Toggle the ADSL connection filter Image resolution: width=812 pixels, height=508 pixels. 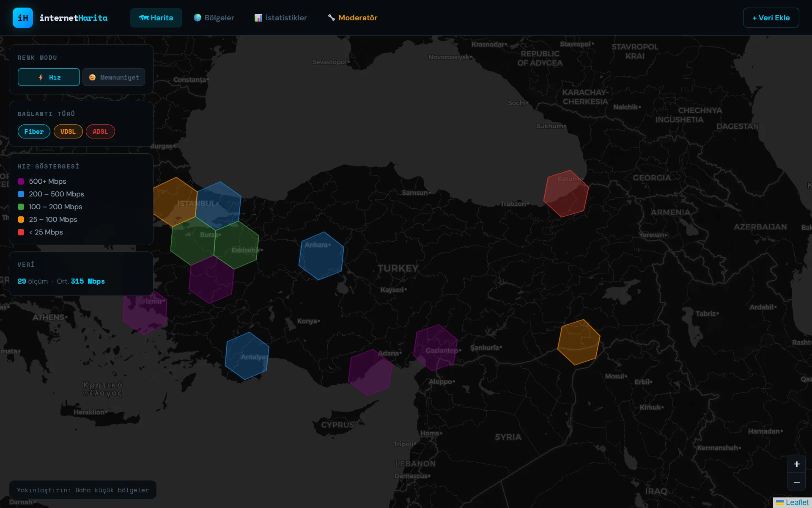(100, 132)
